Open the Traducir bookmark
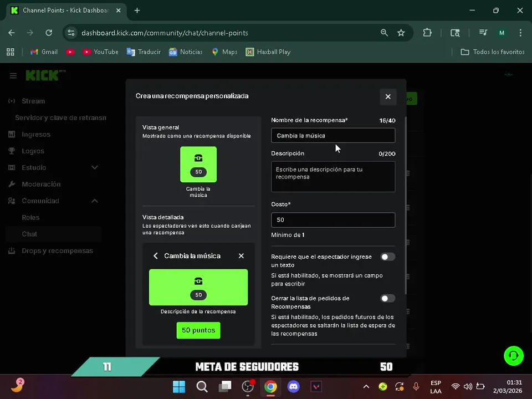 [x=144, y=52]
